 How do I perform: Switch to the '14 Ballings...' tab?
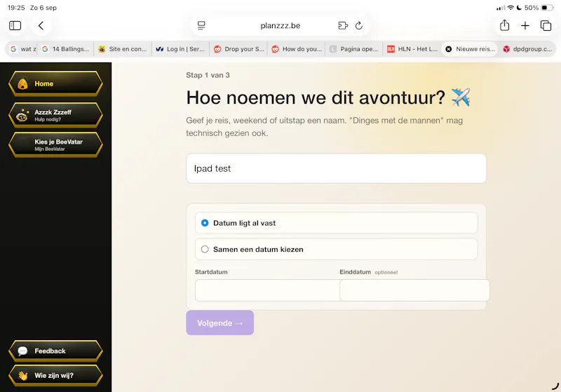[66, 49]
